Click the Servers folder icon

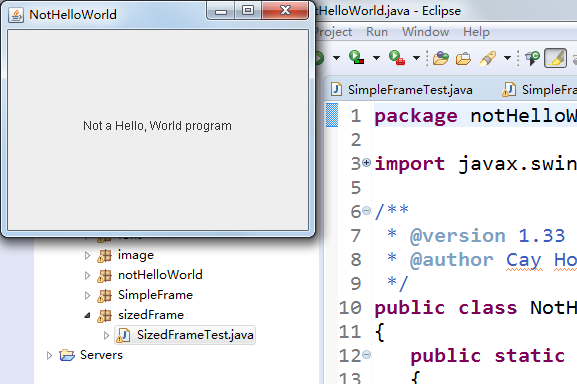point(67,355)
